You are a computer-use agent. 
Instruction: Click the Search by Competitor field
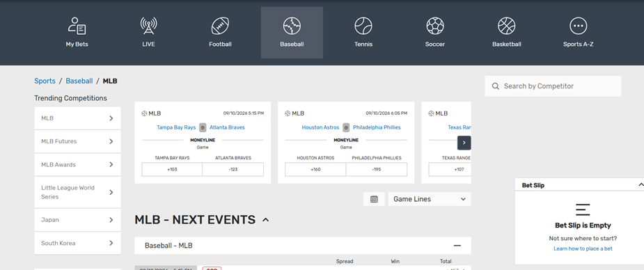pos(553,86)
